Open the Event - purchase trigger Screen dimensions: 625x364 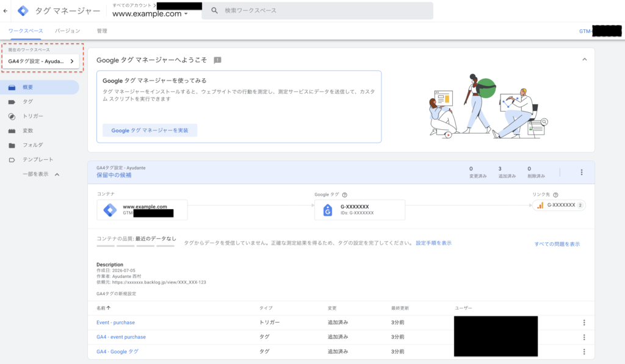tap(115, 323)
